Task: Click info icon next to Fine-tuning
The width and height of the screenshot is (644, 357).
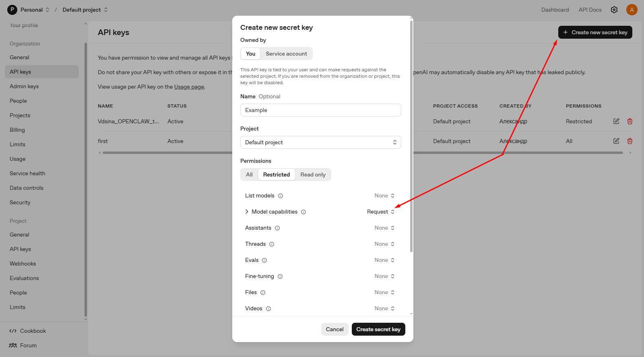Action: coord(280,276)
